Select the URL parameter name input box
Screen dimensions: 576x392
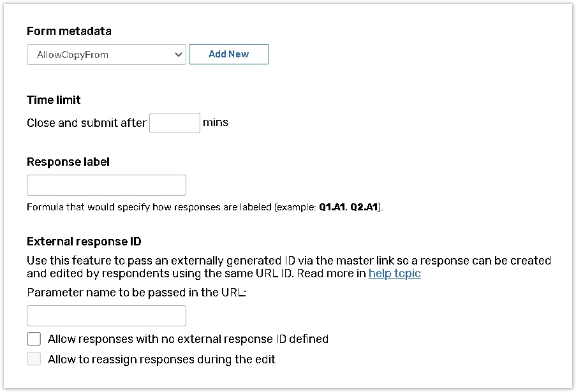[107, 316]
